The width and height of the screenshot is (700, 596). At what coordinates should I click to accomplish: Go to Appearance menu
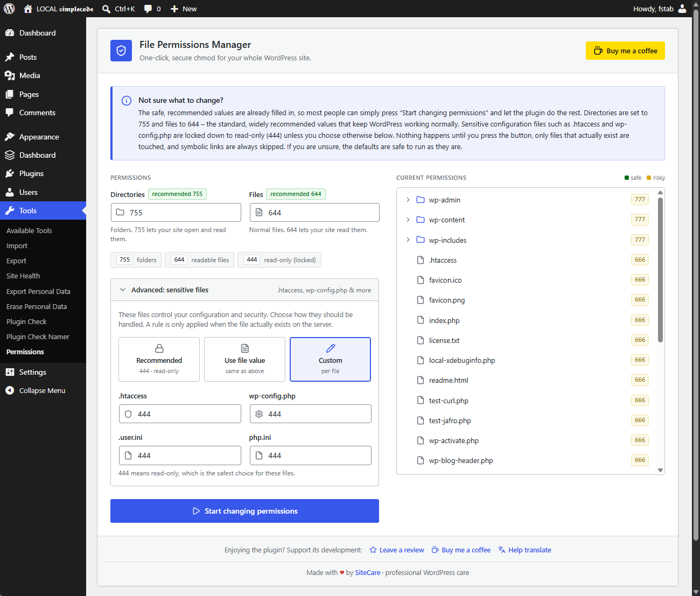[43, 137]
